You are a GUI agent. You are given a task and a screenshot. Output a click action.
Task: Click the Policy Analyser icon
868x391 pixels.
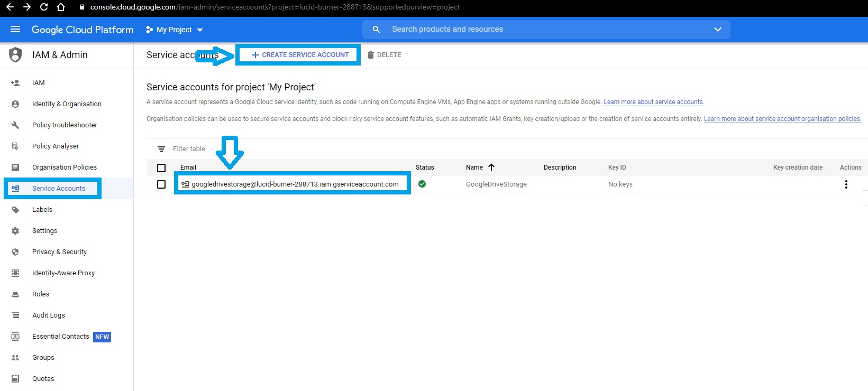point(15,146)
